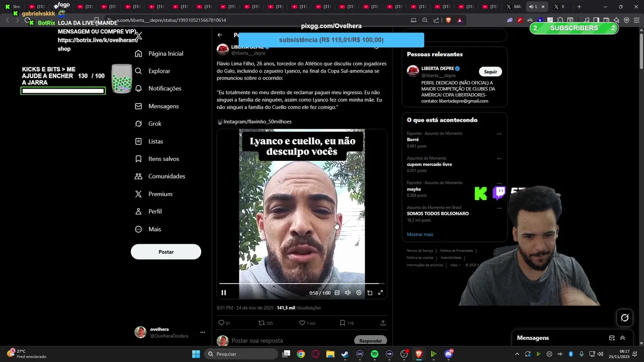Click the address bar URL

pos(171,20)
